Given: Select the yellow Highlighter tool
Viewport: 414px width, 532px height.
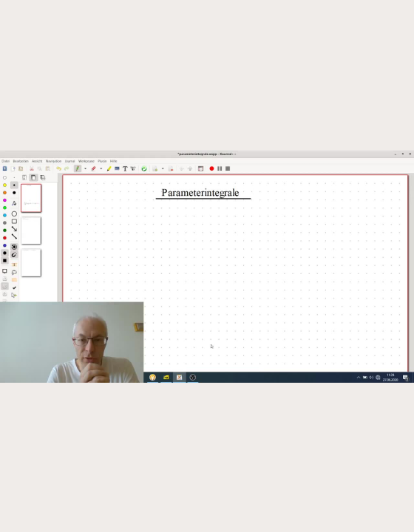Looking at the screenshot, I should (109, 168).
